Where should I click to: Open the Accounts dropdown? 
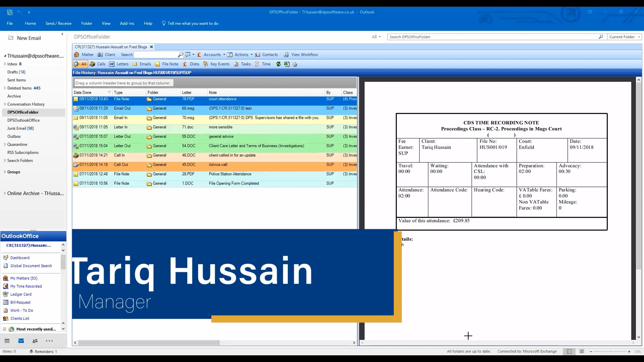(211, 55)
